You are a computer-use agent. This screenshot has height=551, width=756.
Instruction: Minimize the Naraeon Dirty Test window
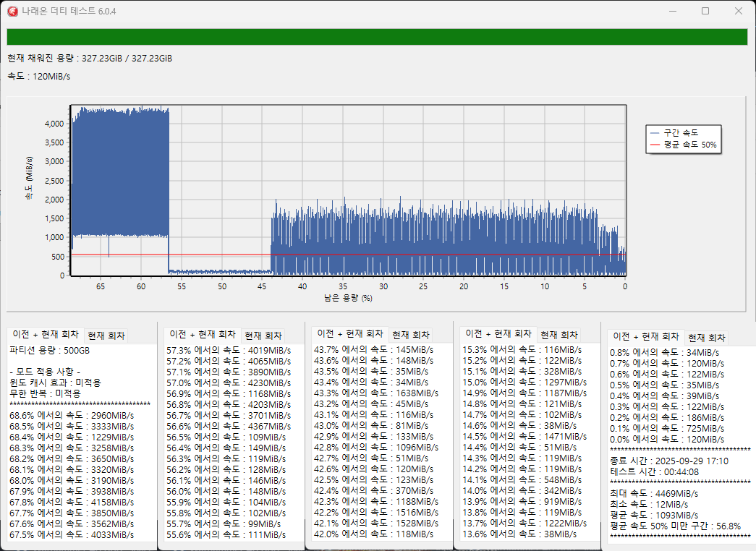pyautogui.click(x=672, y=11)
